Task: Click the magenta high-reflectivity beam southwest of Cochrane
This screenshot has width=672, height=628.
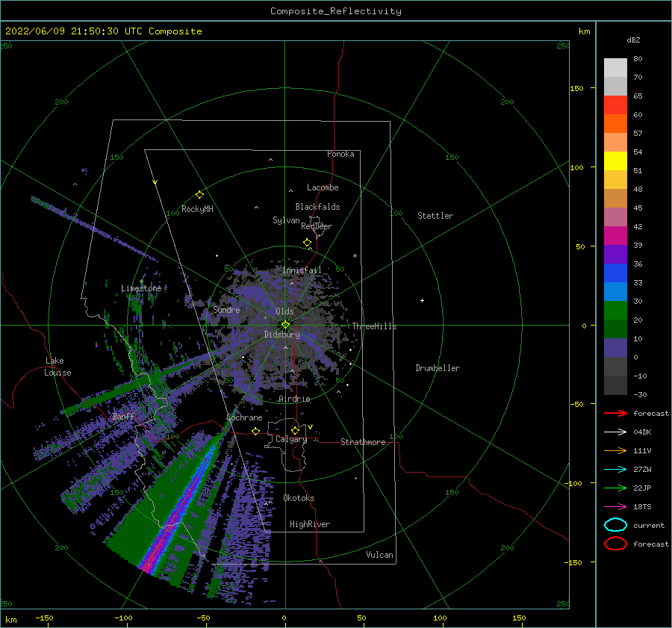Action: [x=178, y=509]
